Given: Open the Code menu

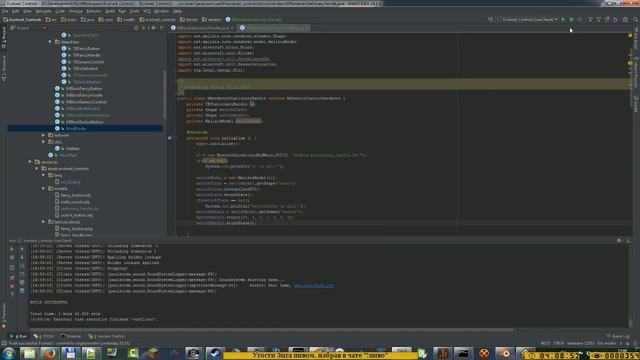Looking at the screenshot, I should [60, 11].
